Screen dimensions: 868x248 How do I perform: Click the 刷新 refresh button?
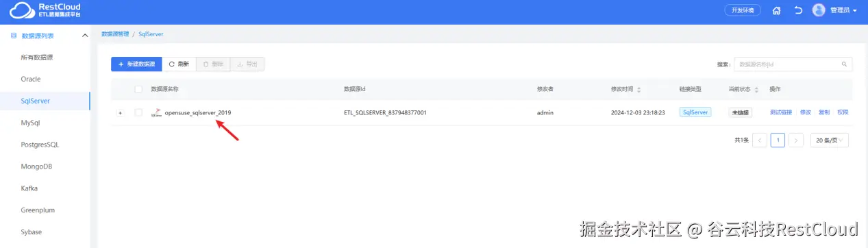pyautogui.click(x=179, y=64)
